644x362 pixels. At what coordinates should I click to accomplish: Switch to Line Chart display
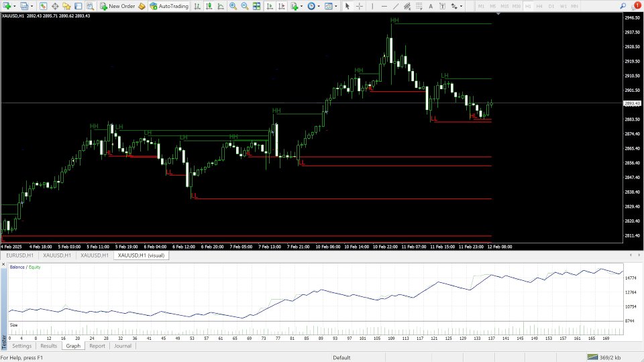pyautogui.click(x=221, y=6)
